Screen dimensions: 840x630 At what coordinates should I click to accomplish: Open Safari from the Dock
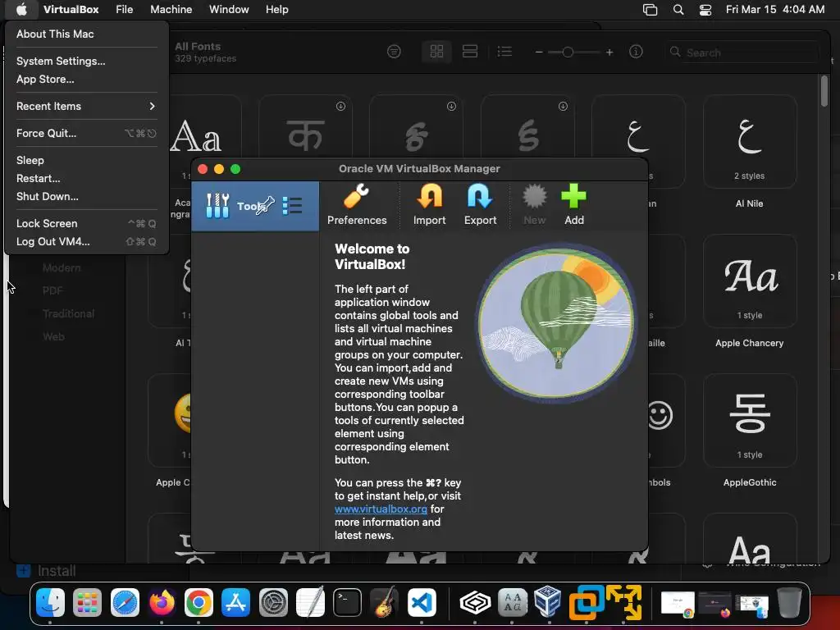point(125,603)
